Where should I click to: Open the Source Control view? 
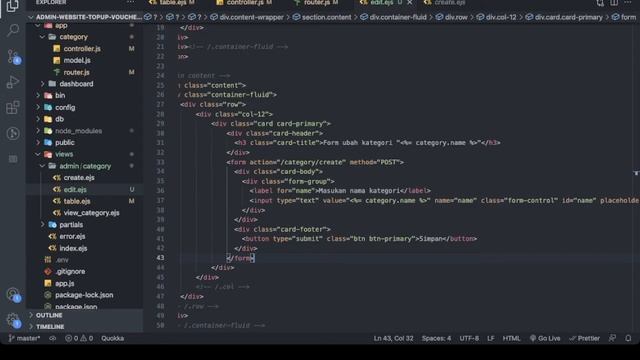coord(13,56)
